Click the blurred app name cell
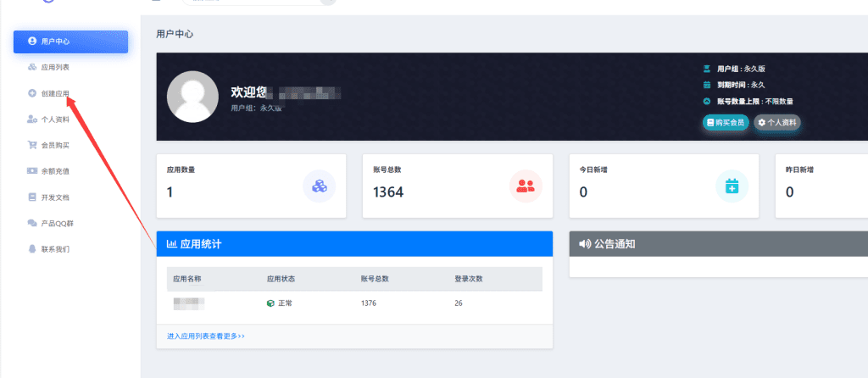868x378 pixels. click(x=189, y=303)
